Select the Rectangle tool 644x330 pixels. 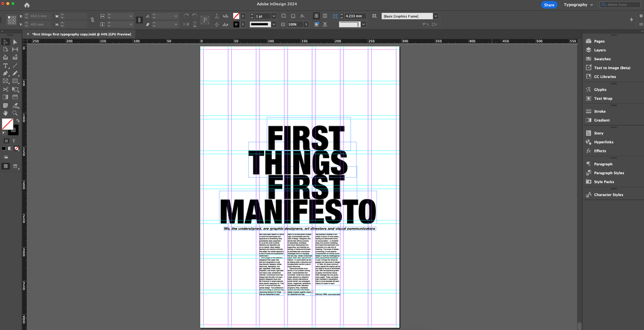[15, 81]
